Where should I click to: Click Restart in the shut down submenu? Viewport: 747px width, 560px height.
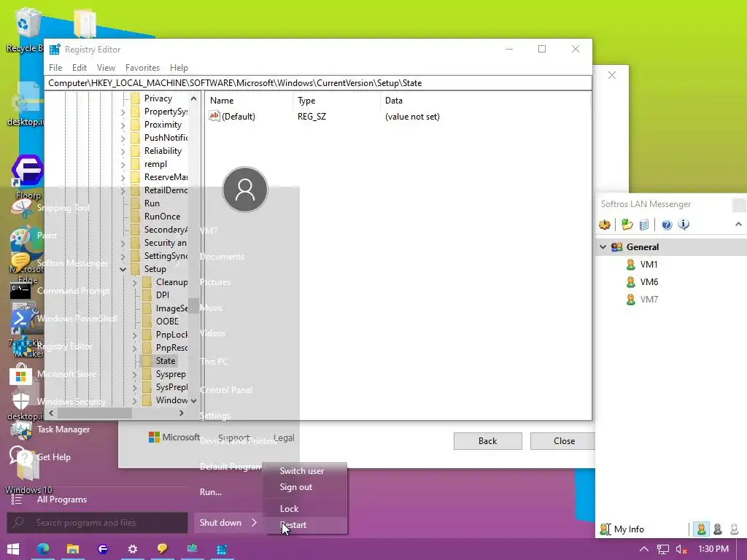pyautogui.click(x=305, y=525)
